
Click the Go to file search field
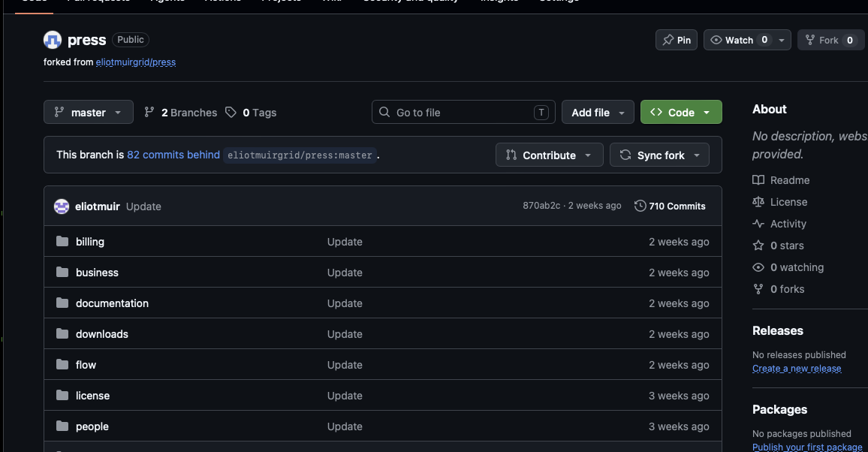tap(463, 112)
